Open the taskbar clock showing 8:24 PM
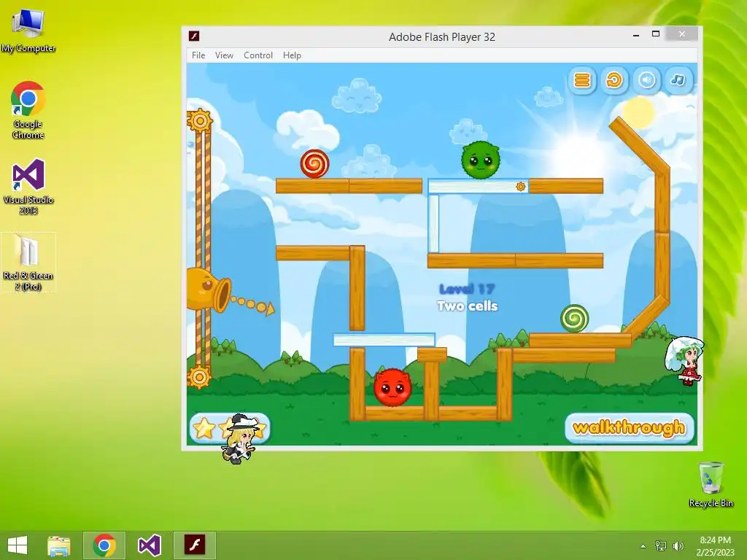This screenshot has height=560, width=747. pos(715,545)
